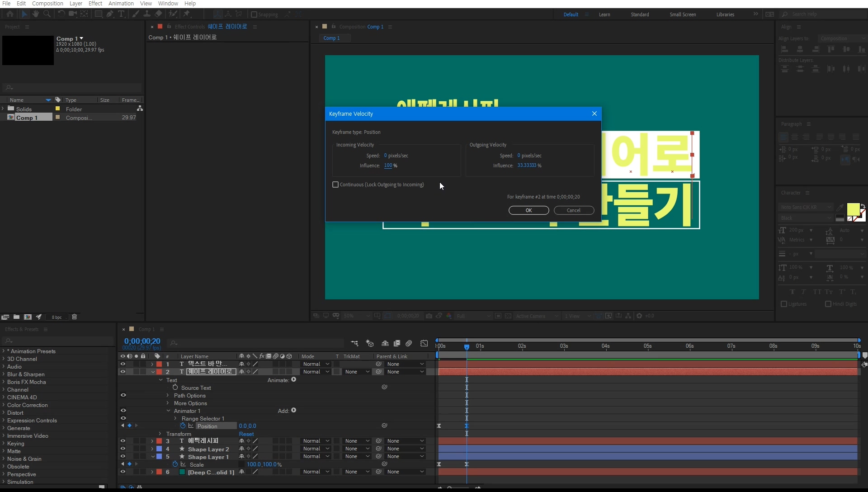
Task: Select the Pen tool in toolbar
Action: [110, 14]
